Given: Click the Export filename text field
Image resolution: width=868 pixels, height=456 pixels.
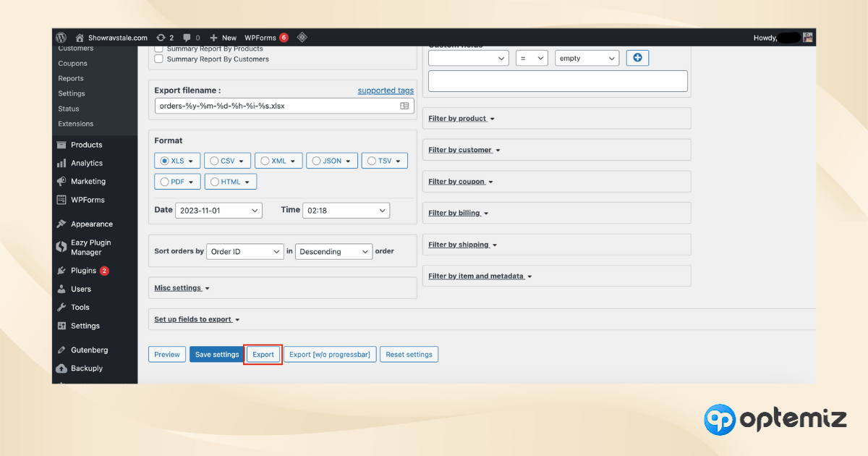Looking at the screenshot, I should coord(275,106).
